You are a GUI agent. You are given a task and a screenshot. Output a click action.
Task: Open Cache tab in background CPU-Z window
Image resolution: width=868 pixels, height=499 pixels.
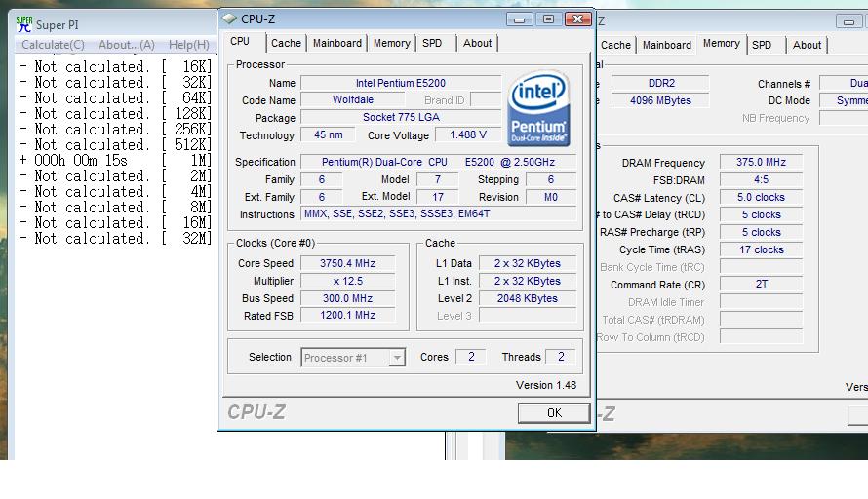615,46
